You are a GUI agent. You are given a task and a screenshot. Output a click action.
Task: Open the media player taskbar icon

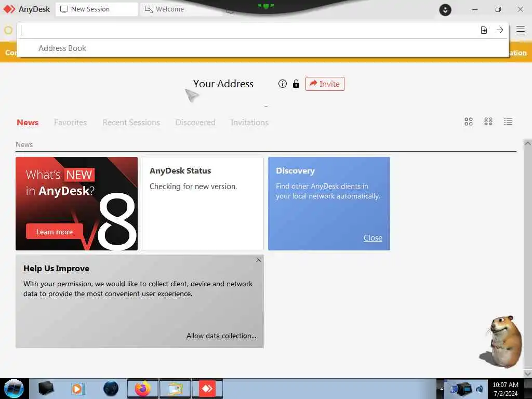point(77,389)
